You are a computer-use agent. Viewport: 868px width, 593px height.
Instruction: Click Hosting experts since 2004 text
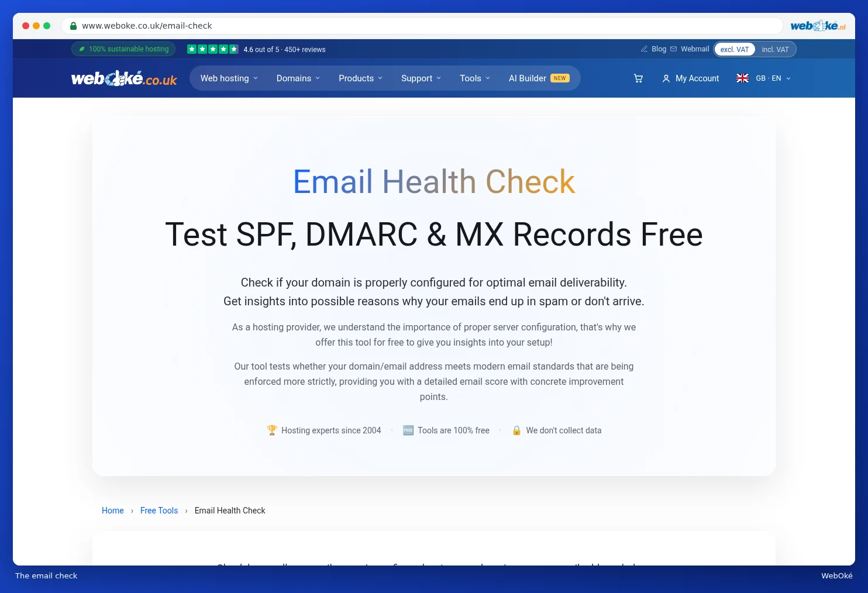(x=331, y=430)
